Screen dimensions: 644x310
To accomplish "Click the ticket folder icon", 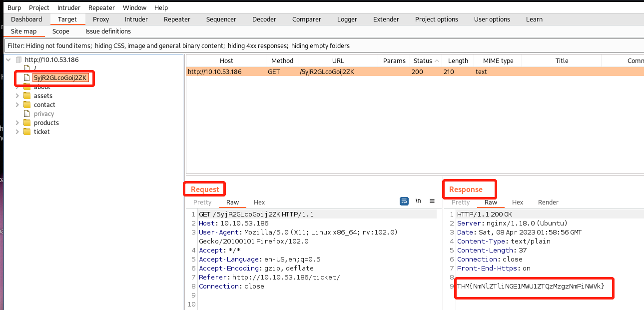I will 27,132.
